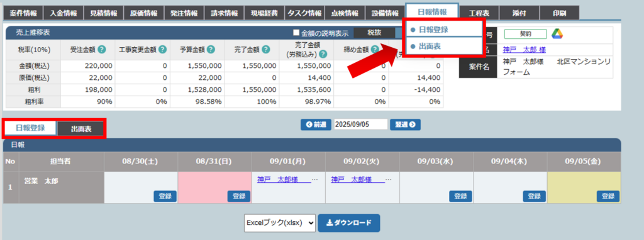Click the 2025/09/05 date field

(x=360, y=124)
